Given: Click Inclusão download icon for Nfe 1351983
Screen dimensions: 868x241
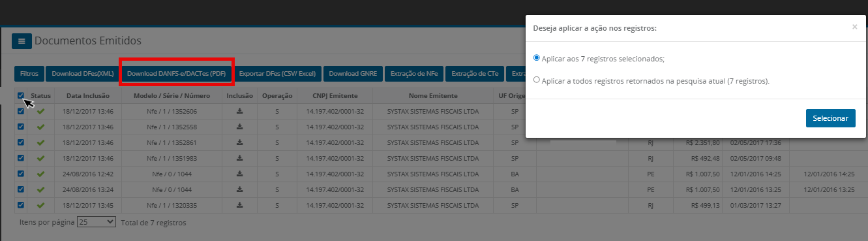Looking at the screenshot, I should (x=240, y=158).
